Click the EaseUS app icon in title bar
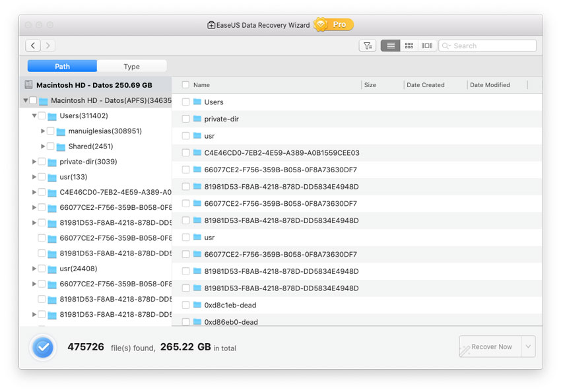Viewport: 561px width, 392px height. click(x=211, y=24)
